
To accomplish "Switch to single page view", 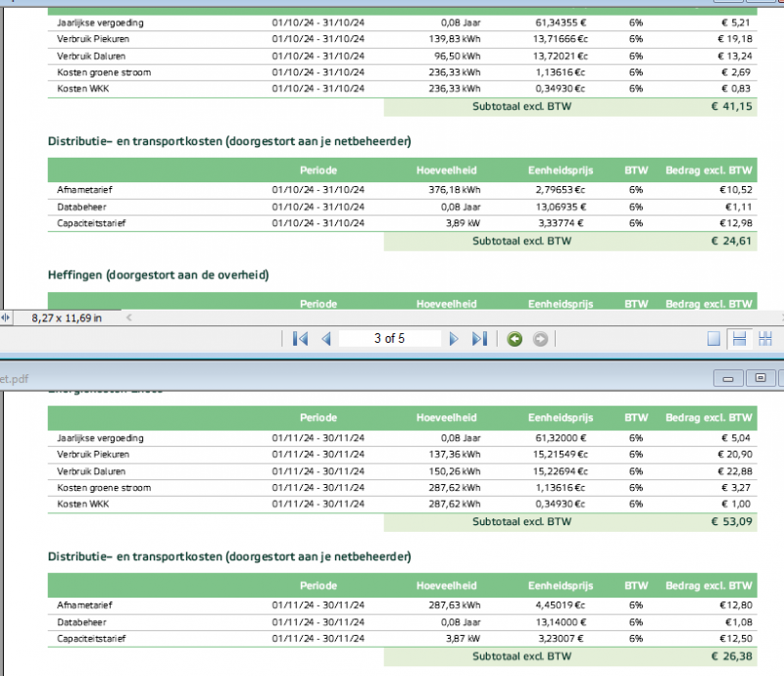I will coord(714,339).
